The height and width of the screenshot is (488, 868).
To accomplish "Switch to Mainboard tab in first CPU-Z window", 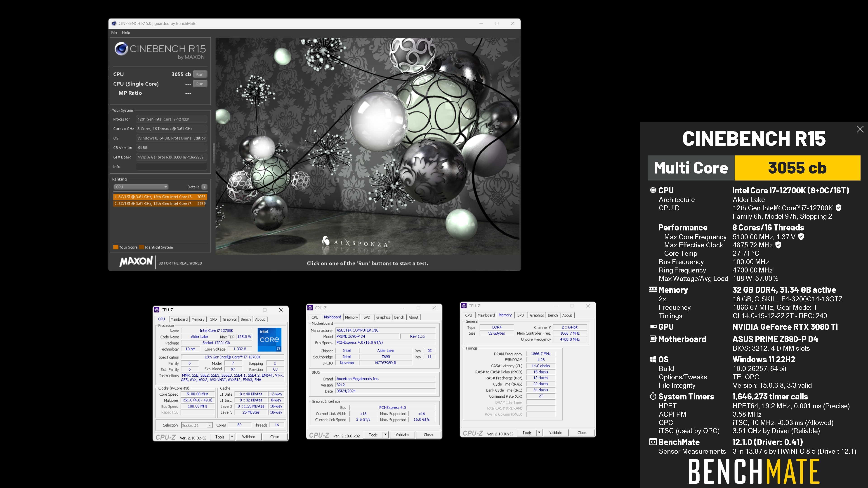I will point(179,319).
